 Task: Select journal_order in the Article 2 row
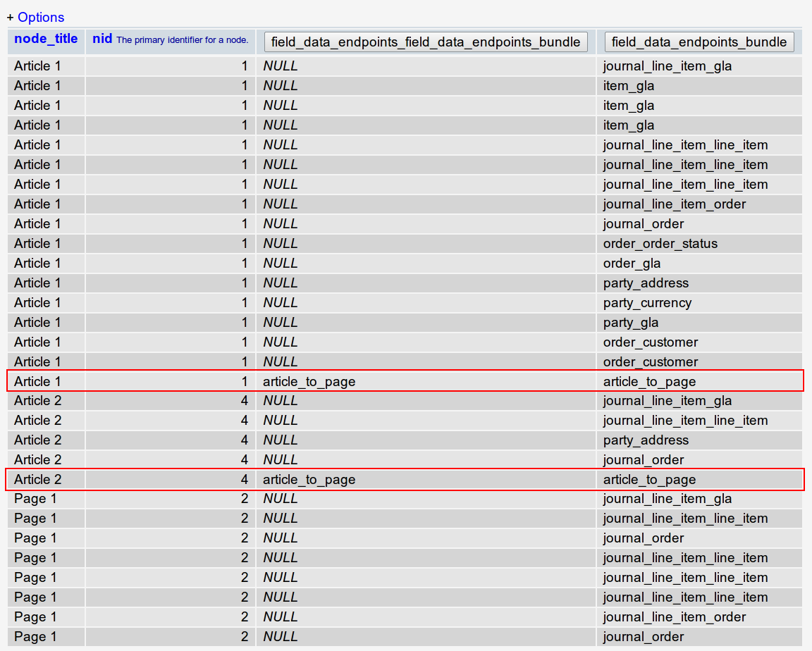pos(643,459)
